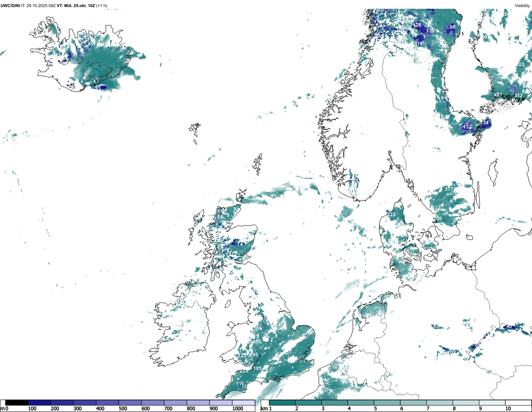
Task: Click the '427' value near the Finnish coast
Action: point(498,95)
